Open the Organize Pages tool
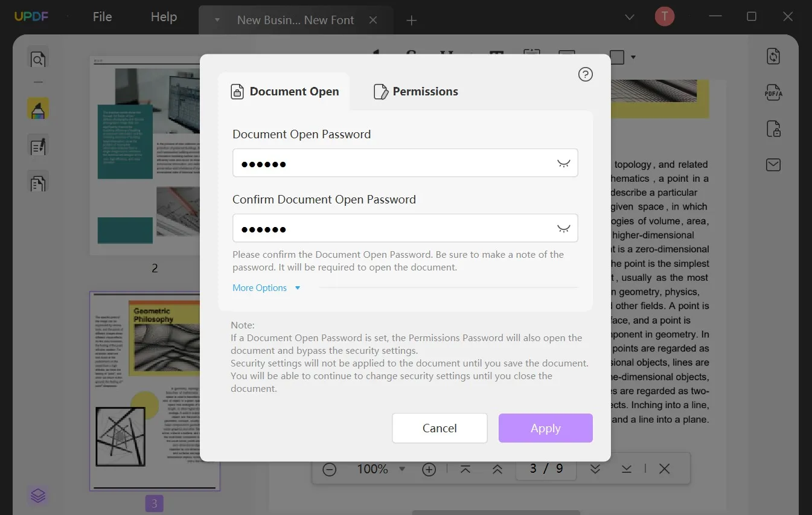Image resolution: width=812 pixels, height=515 pixels. (38, 182)
